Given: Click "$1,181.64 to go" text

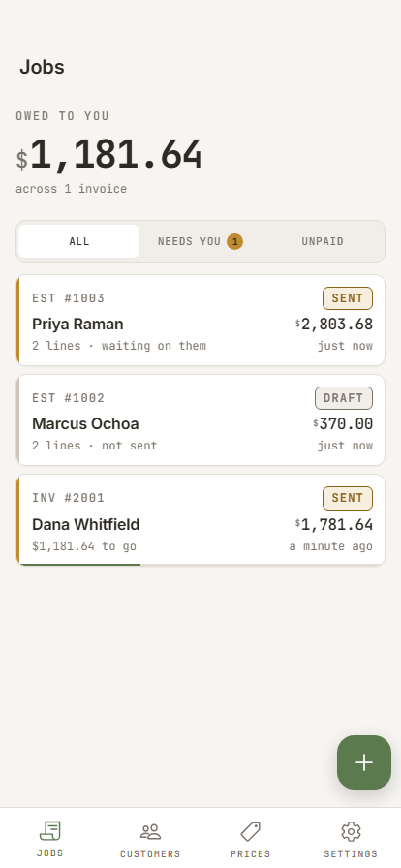Looking at the screenshot, I should tap(84, 546).
